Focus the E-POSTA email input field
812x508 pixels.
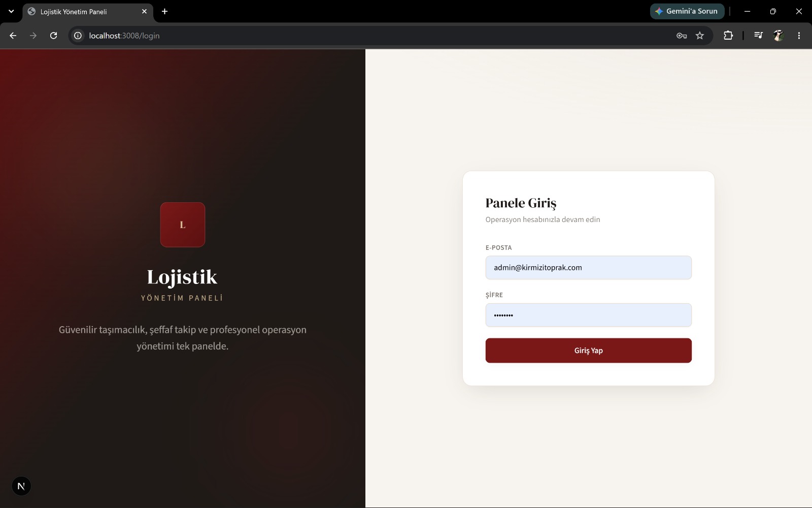coord(588,268)
